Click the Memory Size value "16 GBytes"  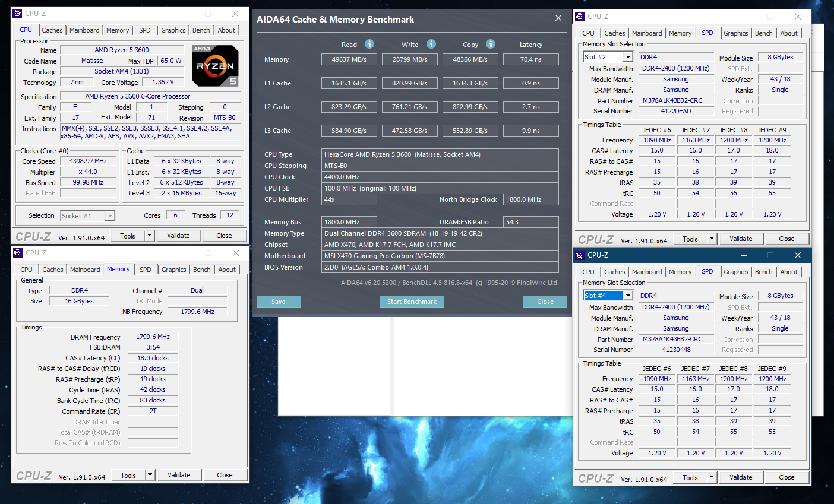(x=80, y=301)
